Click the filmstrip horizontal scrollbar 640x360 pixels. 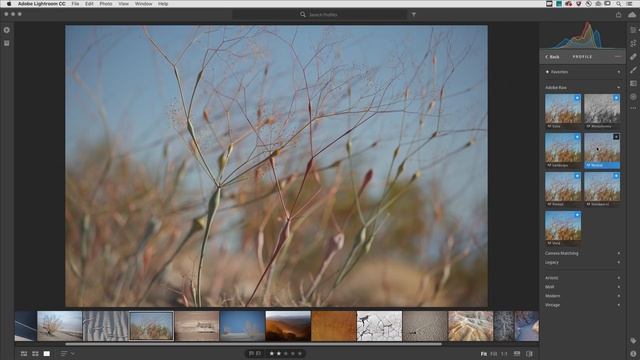coord(253,344)
